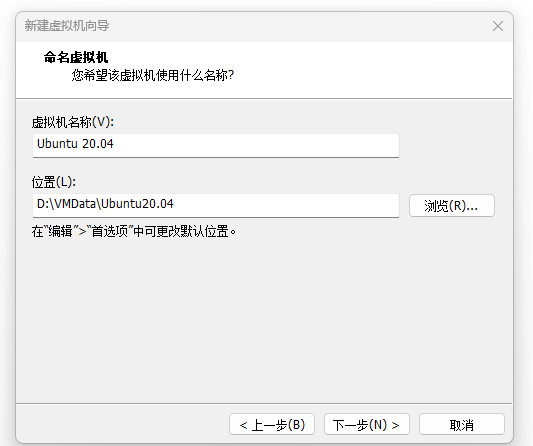Click the 虚拟机名称(V): label
The height and width of the screenshot is (446, 533).
click(73, 122)
